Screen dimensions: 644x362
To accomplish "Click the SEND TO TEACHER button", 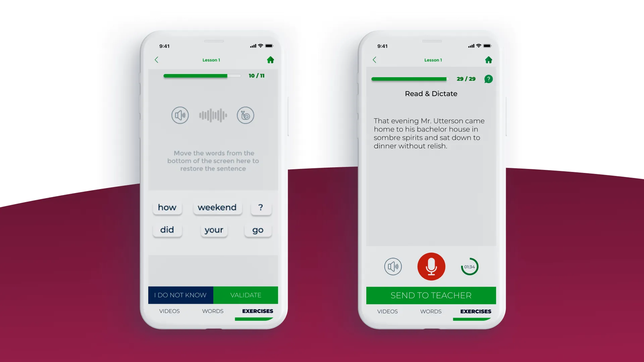I will (x=431, y=295).
